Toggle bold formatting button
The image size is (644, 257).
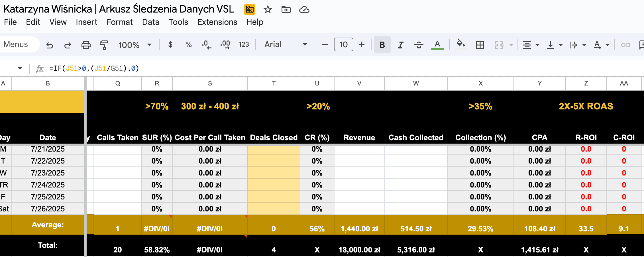click(x=382, y=45)
